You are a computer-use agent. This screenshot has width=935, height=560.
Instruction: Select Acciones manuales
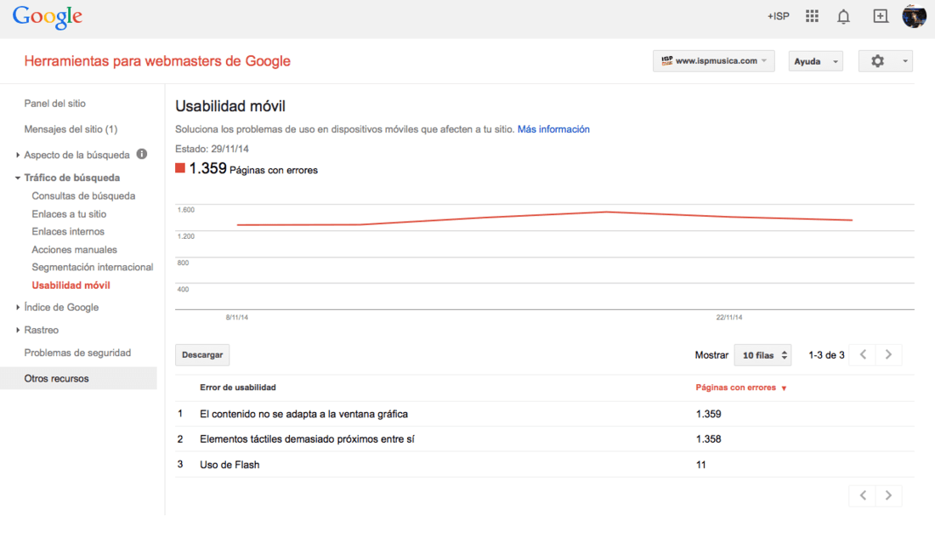click(x=75, y=249)
